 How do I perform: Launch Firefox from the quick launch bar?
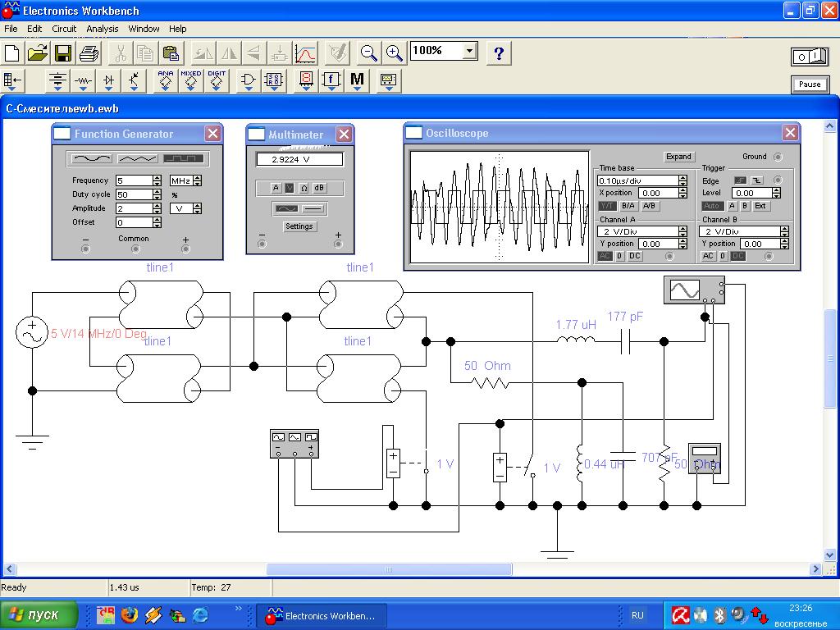pyautogui.click(x=129, y=615)
